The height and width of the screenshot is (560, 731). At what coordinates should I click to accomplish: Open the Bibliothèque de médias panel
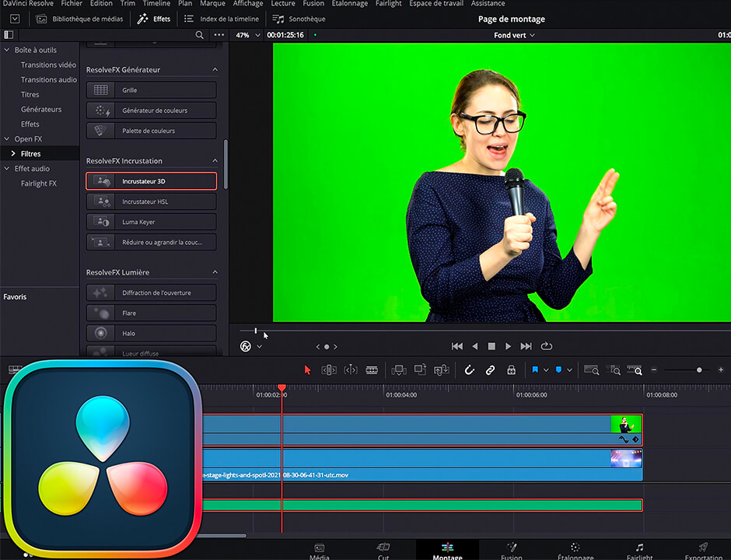(x=79, y=19)
